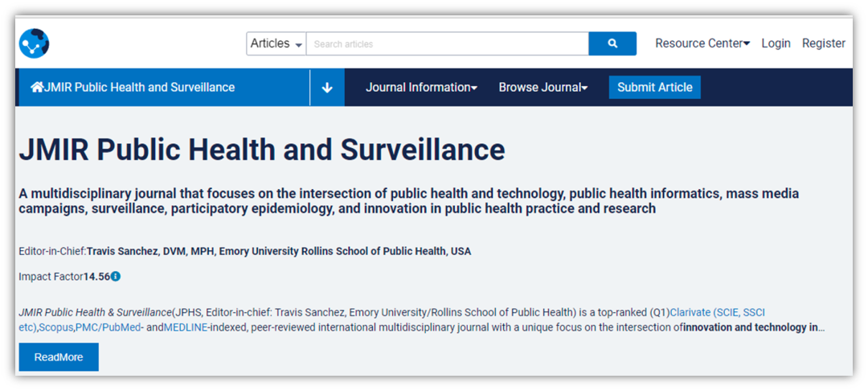Click the down arrow beside journal name
Image resolution: width=868 pixels, height=391 pixels.
(x=327, y=88)
